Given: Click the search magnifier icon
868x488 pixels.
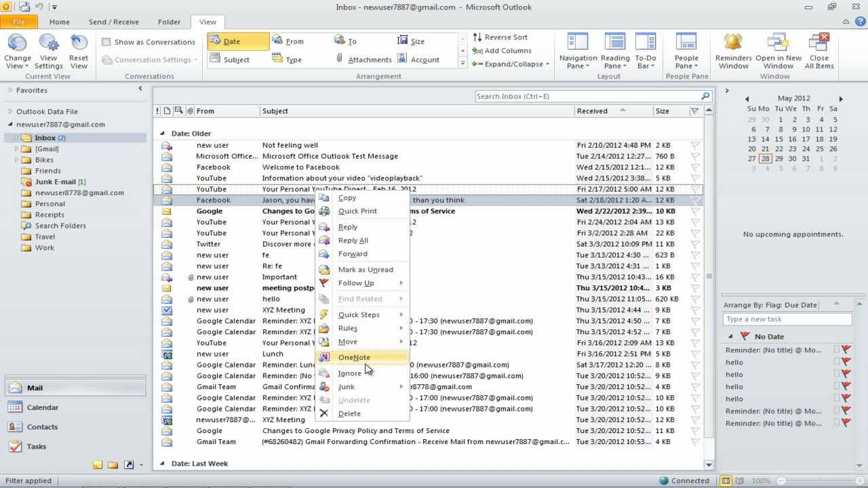Looking at the screenshot, I should (x=705, y=96).
